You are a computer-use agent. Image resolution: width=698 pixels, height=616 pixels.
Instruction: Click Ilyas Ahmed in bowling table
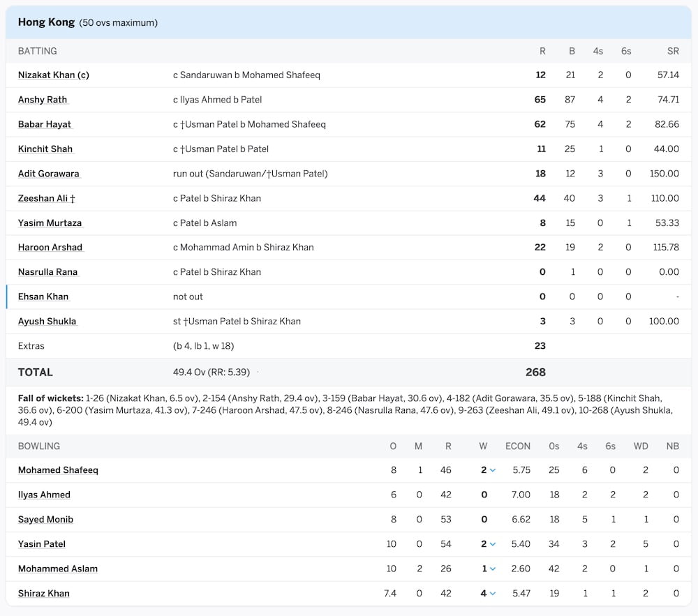click(x=44, y=495)
